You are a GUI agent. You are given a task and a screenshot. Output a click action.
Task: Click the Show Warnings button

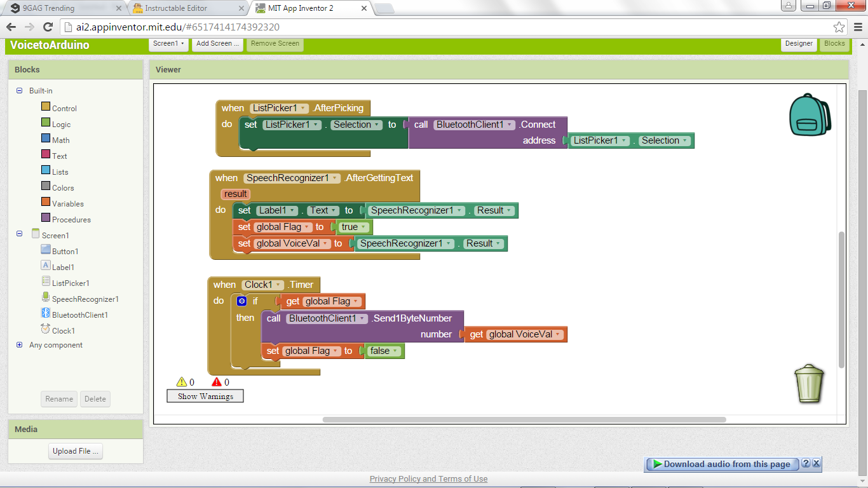pyautogui.click(x=205, y=396)
